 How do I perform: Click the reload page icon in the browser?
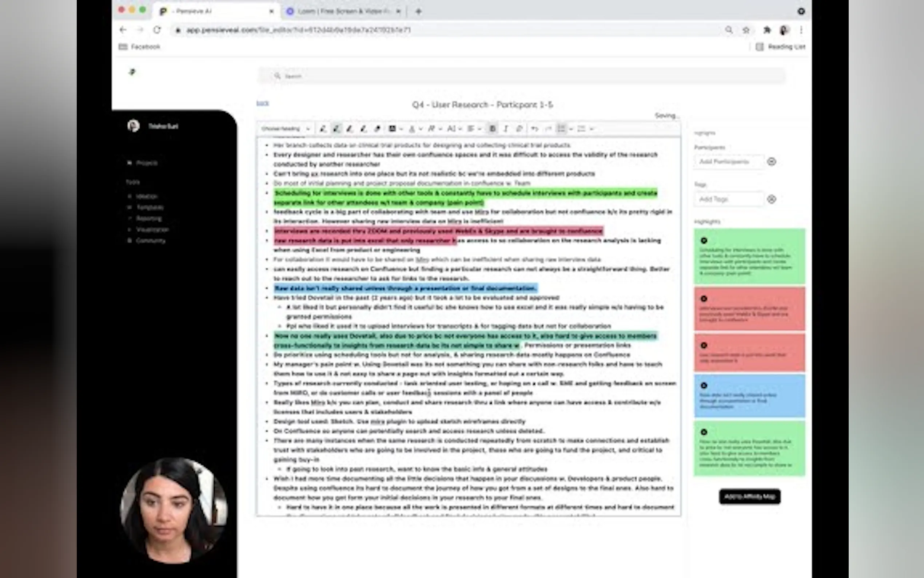pyautogui.click(x=157, y=30)
